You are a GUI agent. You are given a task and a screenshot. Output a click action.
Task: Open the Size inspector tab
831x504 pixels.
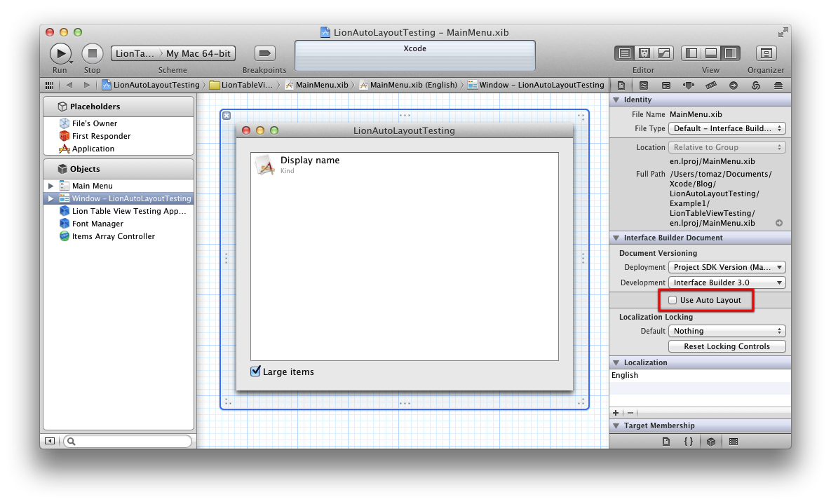pyautogui.click(x=711, y=86)
